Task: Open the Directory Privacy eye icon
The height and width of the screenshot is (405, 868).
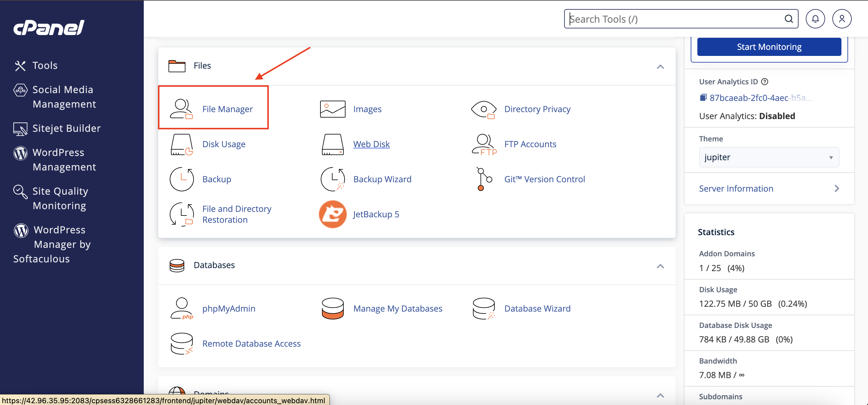Action: click(484, 110)
